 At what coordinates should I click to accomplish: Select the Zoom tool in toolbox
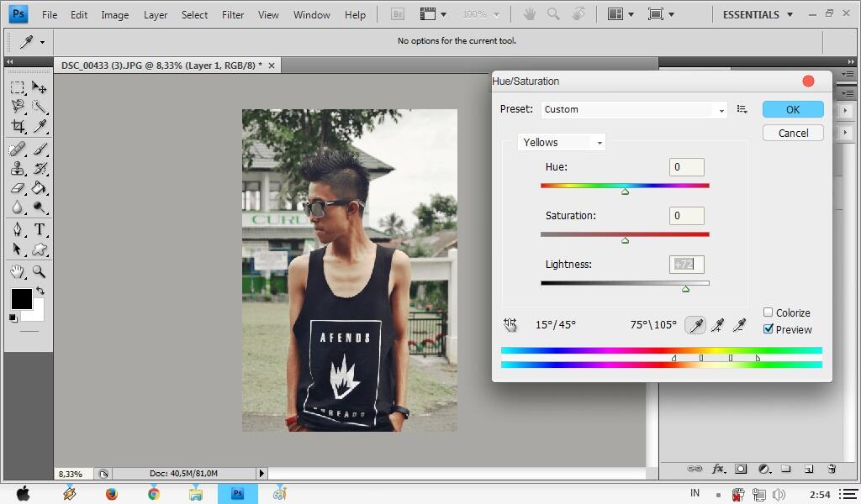pos(39,271)
